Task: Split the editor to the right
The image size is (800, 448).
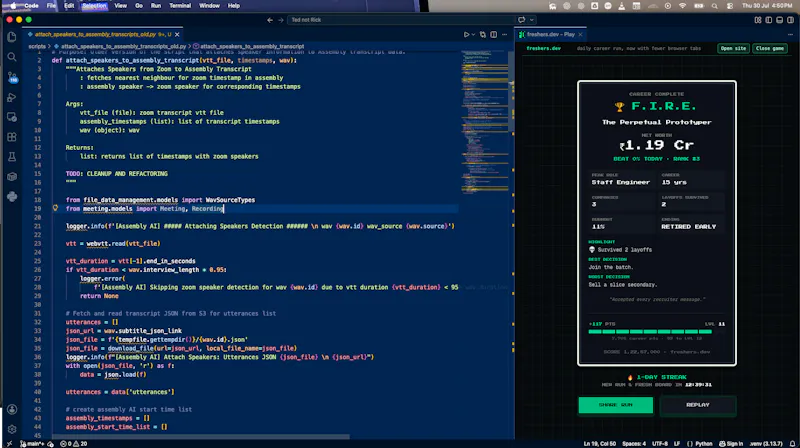Action: click(x=493, y=34)
